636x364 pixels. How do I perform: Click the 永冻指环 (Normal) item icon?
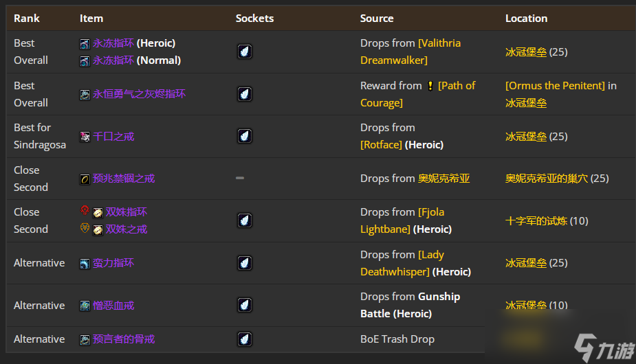click(85, 61)
